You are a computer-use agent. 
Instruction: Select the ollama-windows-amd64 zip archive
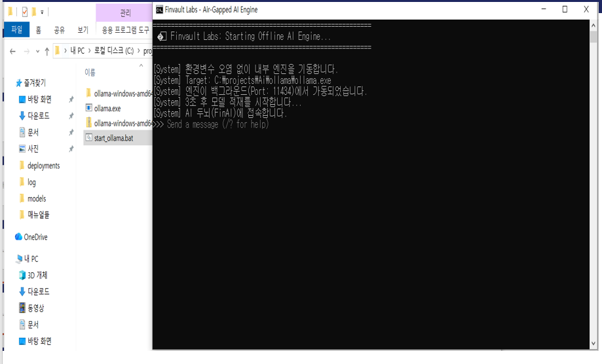119,123
